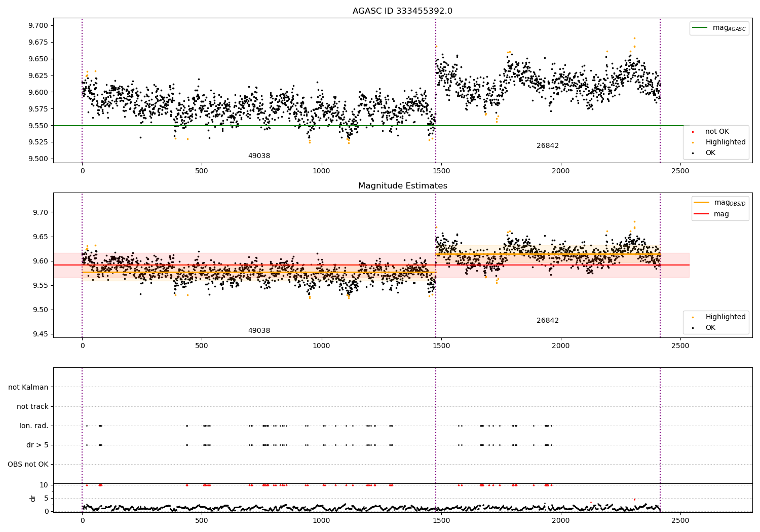Click Highlighted in the Magnitude Estimates legend
760x532 pixels.
coord(725,317)
